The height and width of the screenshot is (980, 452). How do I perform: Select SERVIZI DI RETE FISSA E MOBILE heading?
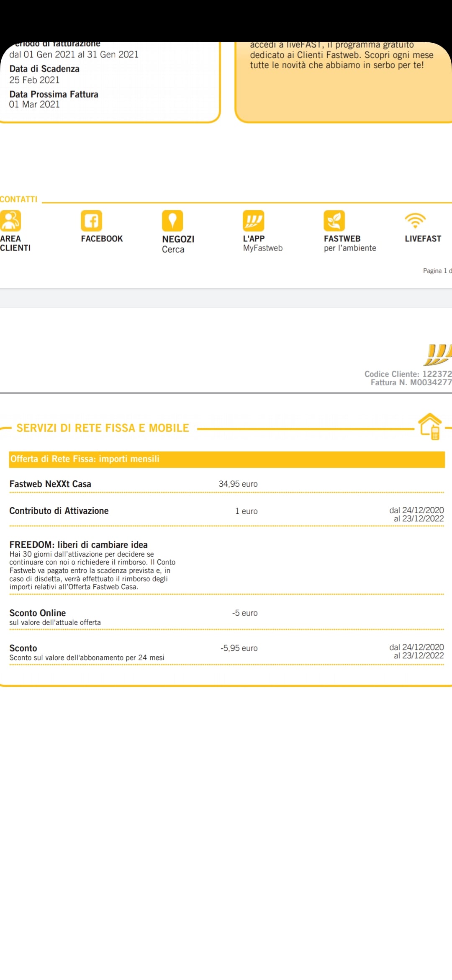[103, 428]
